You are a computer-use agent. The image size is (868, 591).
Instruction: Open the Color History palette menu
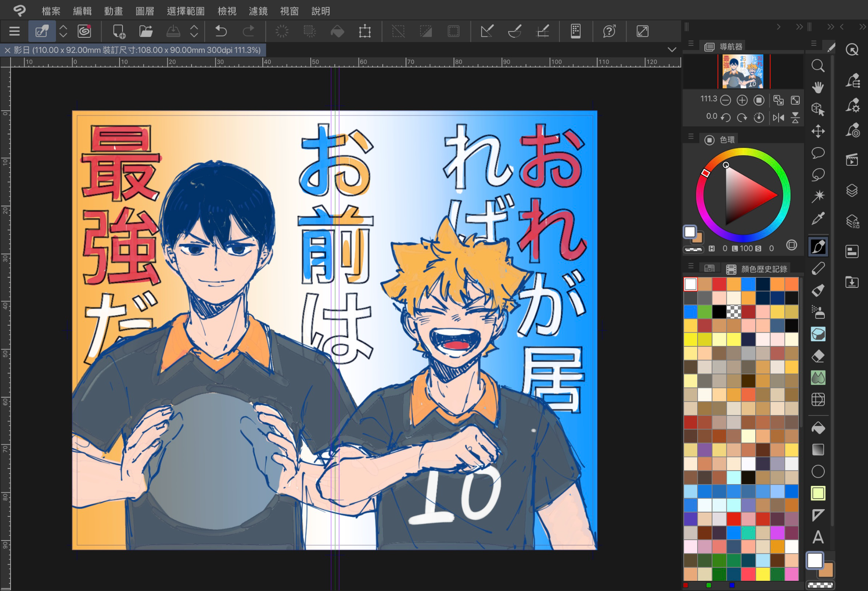[x=691, y=266]
